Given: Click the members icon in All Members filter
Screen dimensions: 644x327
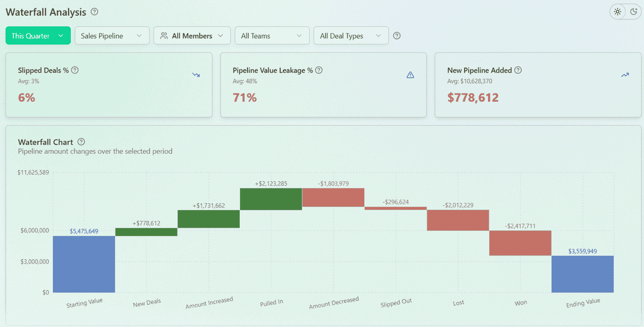Looking at the screenshot, I should click(163, 35).
